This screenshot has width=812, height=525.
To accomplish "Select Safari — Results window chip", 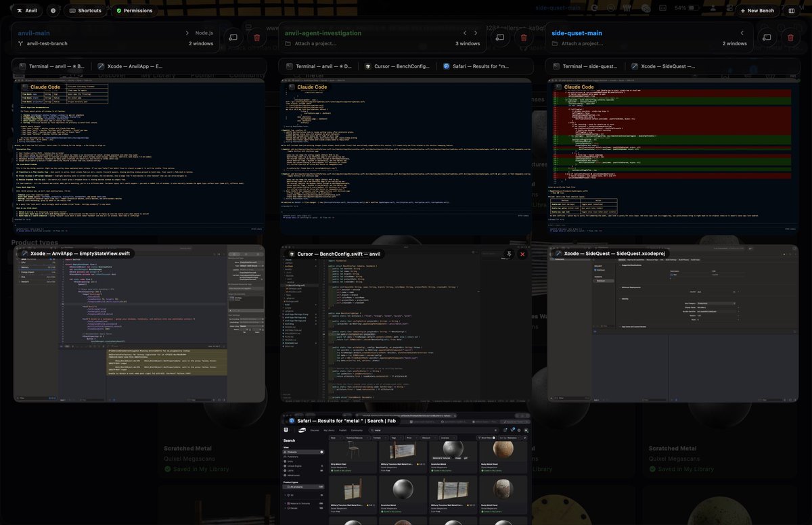I will pos(475,66).
